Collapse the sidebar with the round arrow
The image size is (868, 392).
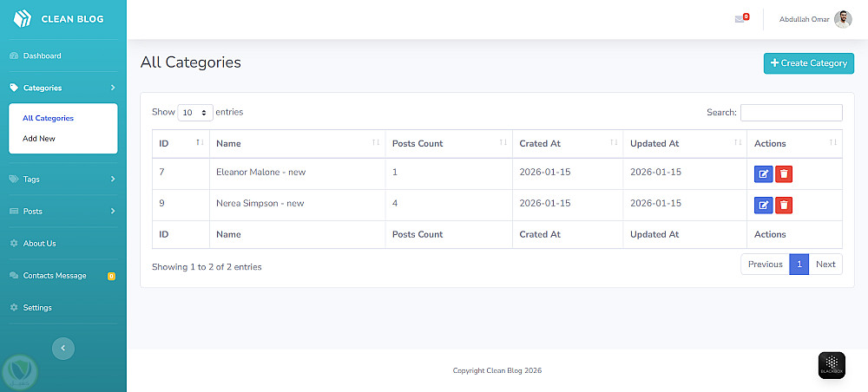[x=63, y=348]
